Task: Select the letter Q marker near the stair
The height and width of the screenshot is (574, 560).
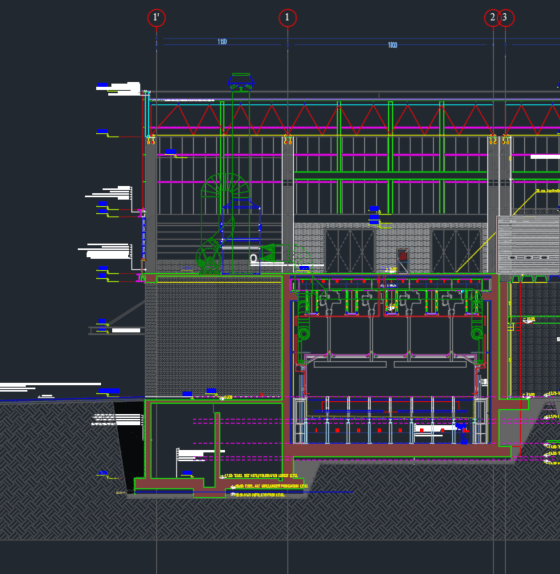Action: point(253,258)
